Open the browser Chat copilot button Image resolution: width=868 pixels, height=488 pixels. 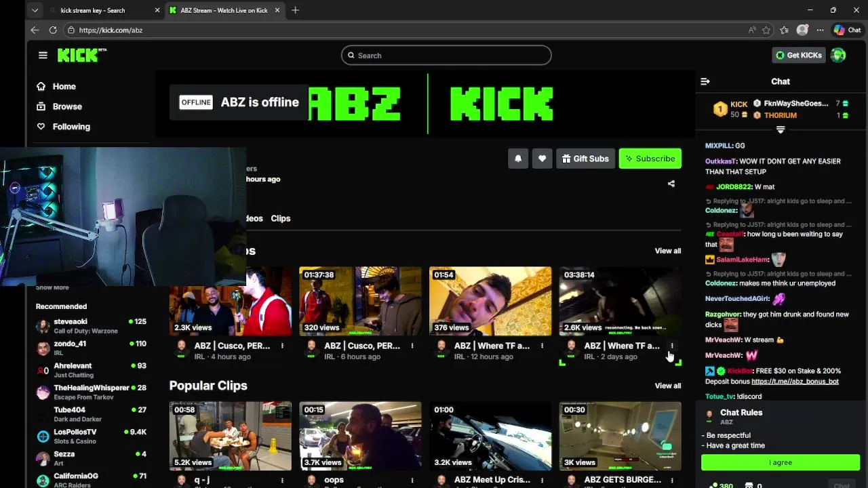click(848, 30)
